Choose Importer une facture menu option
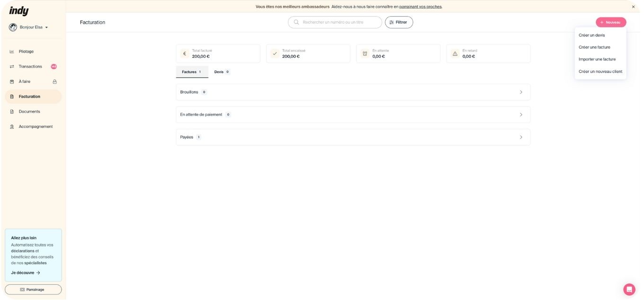 pos(597,59)
